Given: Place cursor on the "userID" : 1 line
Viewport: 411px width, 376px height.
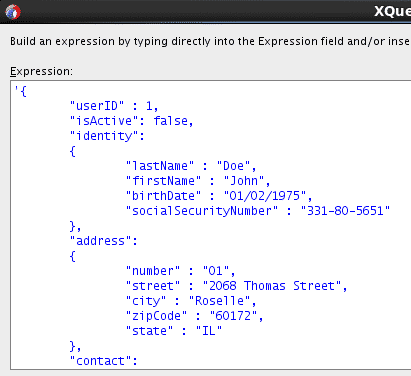Looking at the screenshot, I should point(114,106).
